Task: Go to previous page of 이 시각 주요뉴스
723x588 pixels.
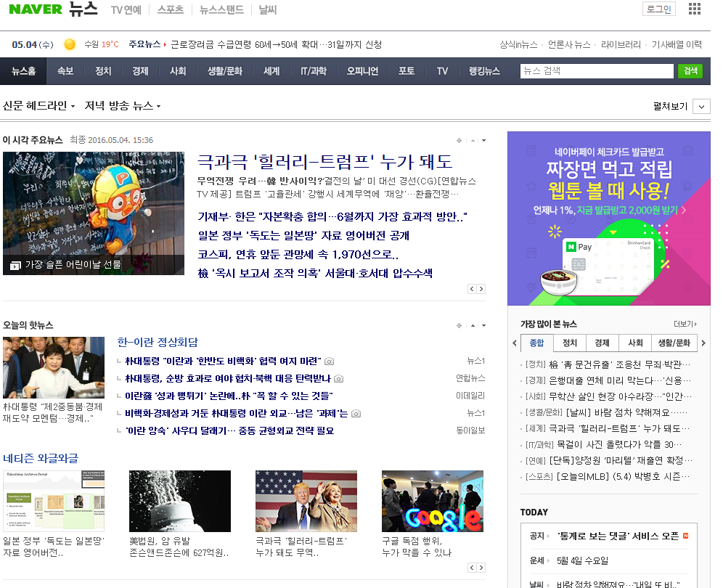Action: [x=472, y=289]
